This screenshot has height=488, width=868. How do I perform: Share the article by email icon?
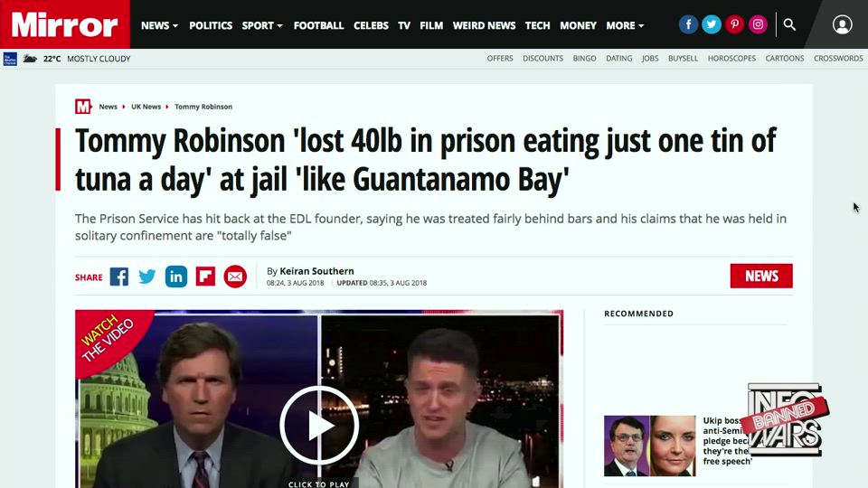235,277
